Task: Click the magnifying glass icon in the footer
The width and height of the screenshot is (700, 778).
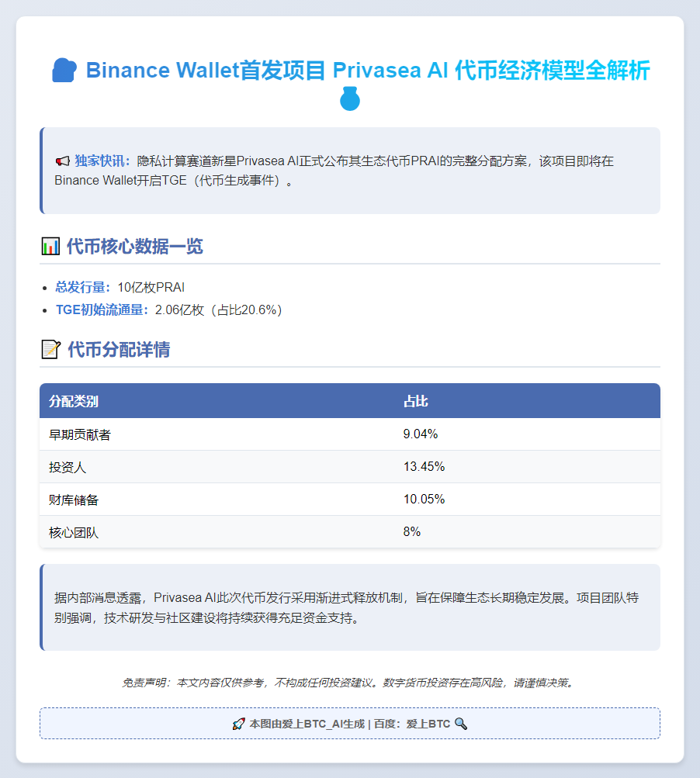Action: point(461,724)
